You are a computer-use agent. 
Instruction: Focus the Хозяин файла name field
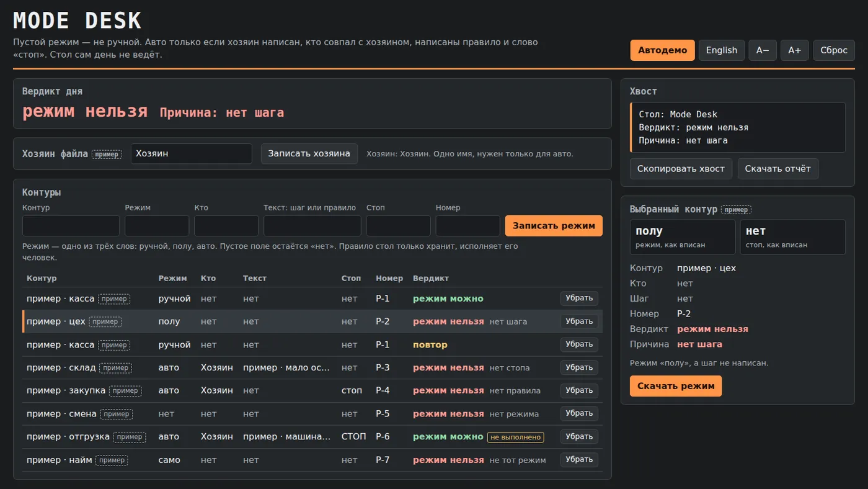click(192, 154)
